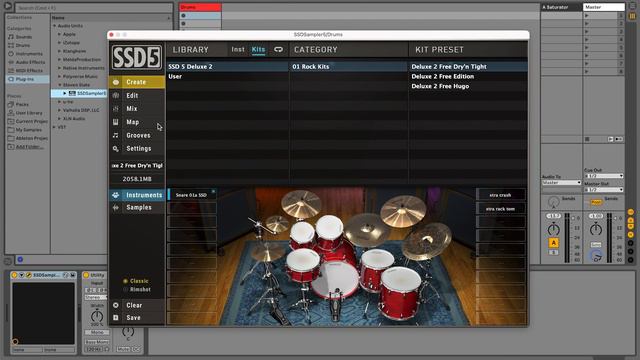This screenshot has height=360, width=640.
Task: Expand the Native Instruments folder
Action: [60, 68]
